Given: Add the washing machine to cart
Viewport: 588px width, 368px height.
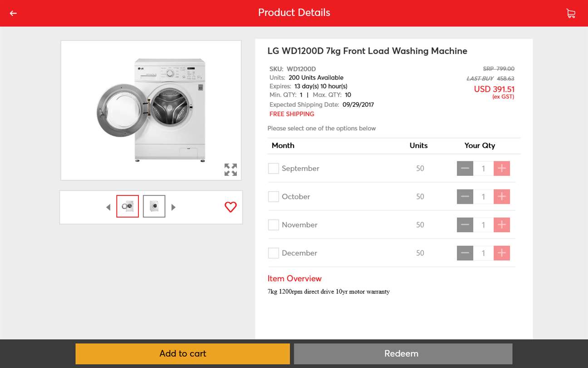Looking at the screenshot, I should 182,353.
